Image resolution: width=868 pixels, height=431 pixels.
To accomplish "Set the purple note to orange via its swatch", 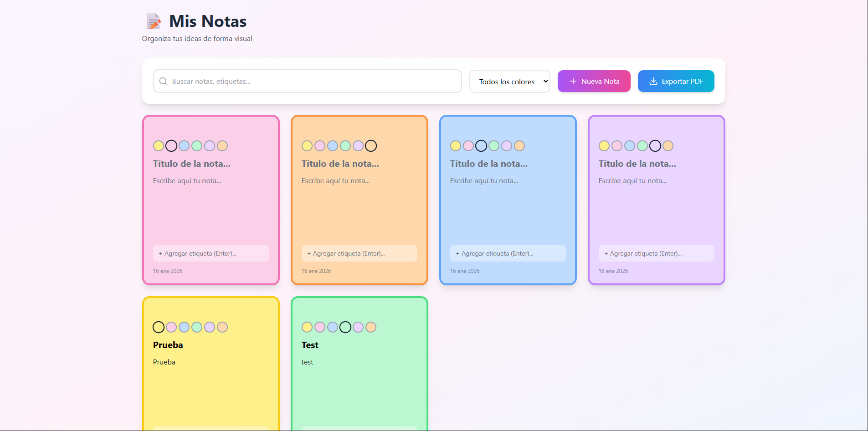I will coord(668,146).
